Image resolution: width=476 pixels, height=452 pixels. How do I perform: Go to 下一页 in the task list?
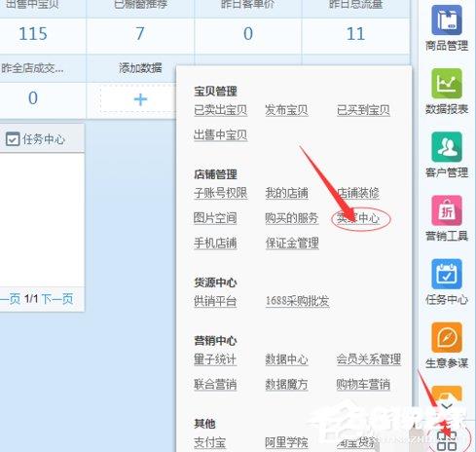coord(57,299)
